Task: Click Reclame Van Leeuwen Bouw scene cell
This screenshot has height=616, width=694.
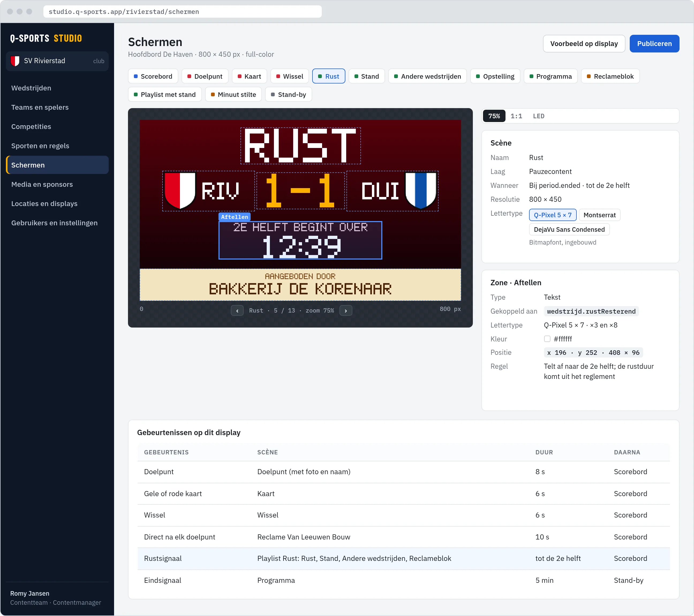Action: point(304,537)
